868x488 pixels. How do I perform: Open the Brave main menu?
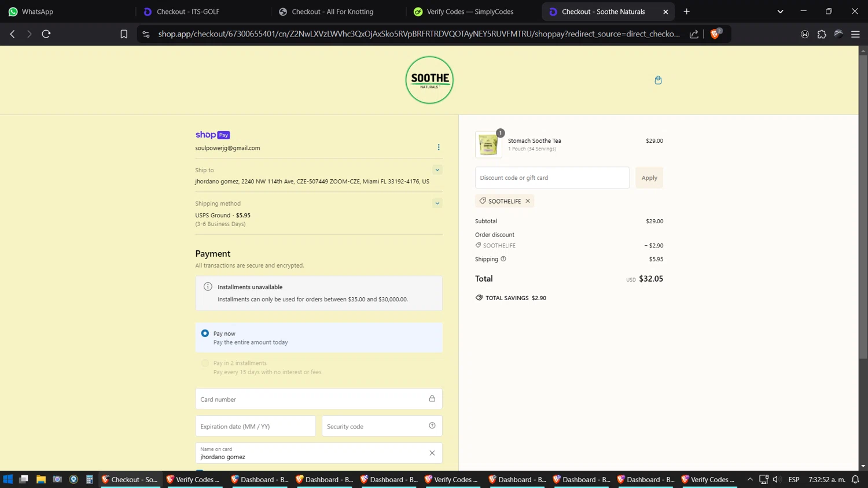(855, 34)
